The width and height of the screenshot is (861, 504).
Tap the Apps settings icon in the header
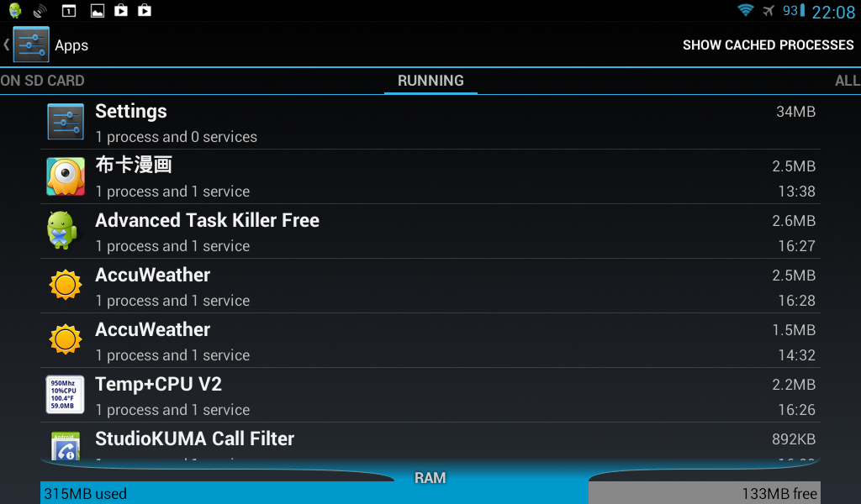(31, 45)
